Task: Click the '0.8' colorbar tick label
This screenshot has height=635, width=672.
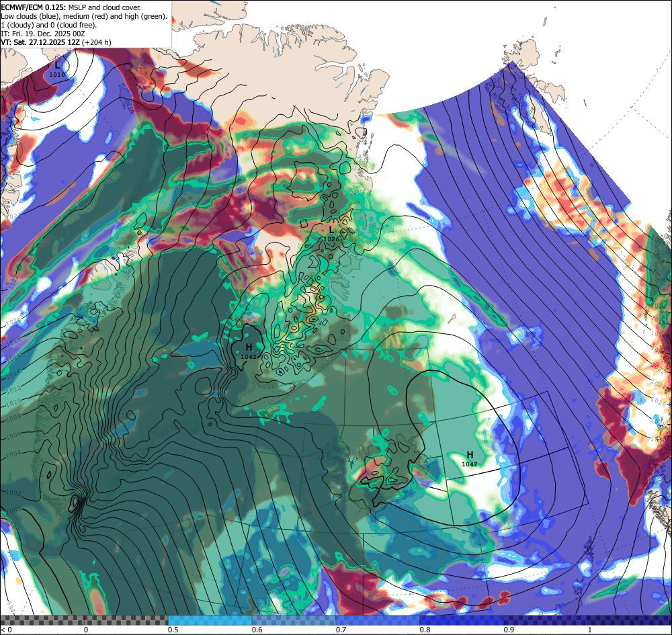Action: [x=425, y=630]
